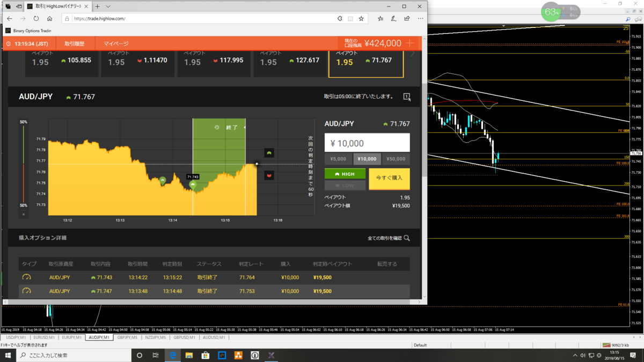
Task: Switch to EURUSD,M1 chart tab
Action: (x=44, y=338)
